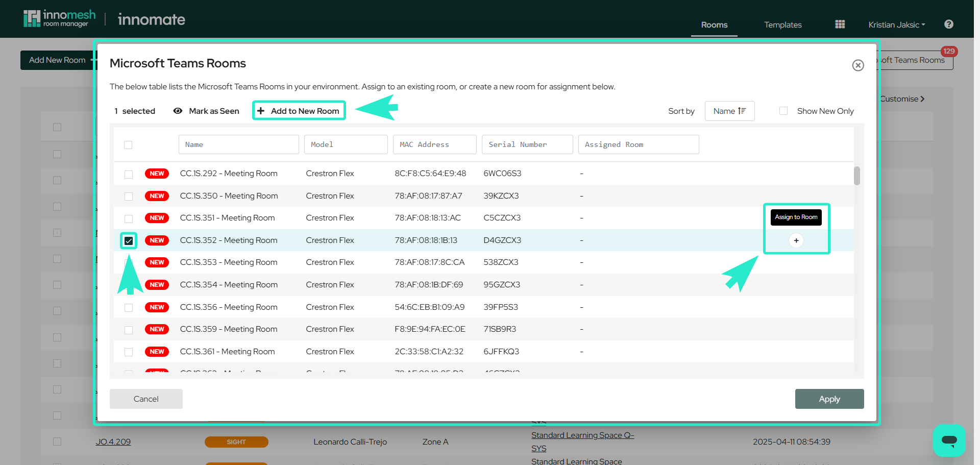Cancel the Teams Rooms dialog
The image size is (980, 465).
(x=146, y=399)
